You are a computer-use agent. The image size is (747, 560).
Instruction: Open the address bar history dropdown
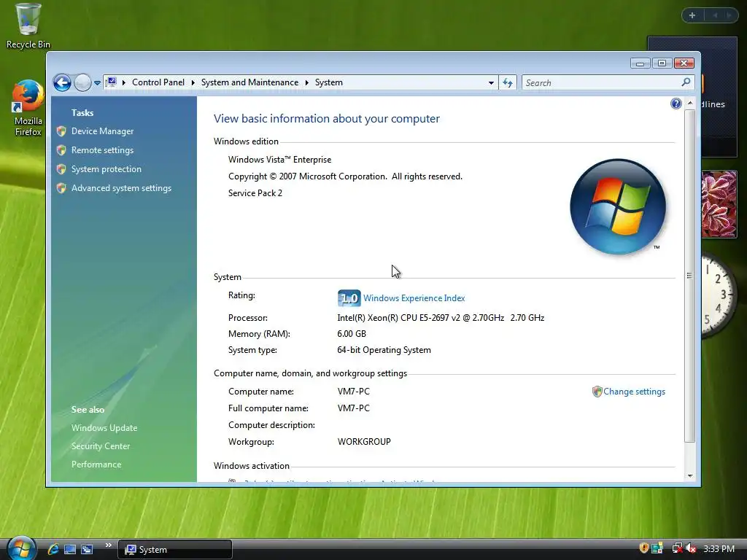491,83
